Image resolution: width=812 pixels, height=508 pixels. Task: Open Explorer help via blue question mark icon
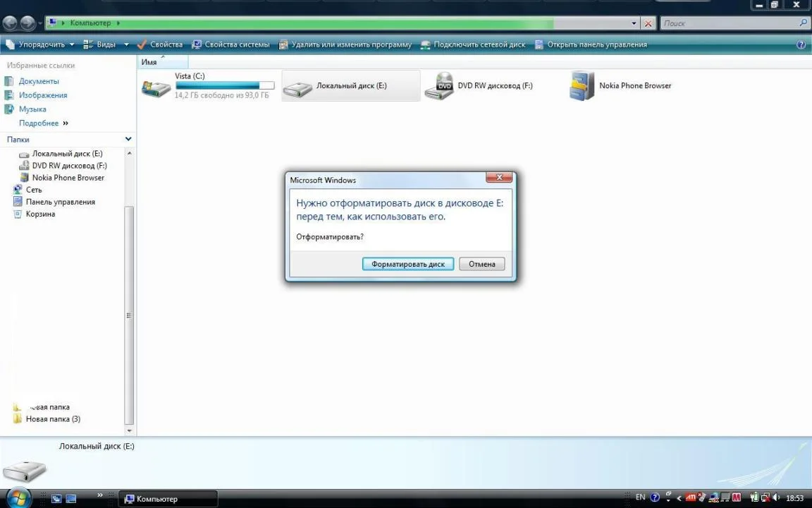(x=801, y=44)
